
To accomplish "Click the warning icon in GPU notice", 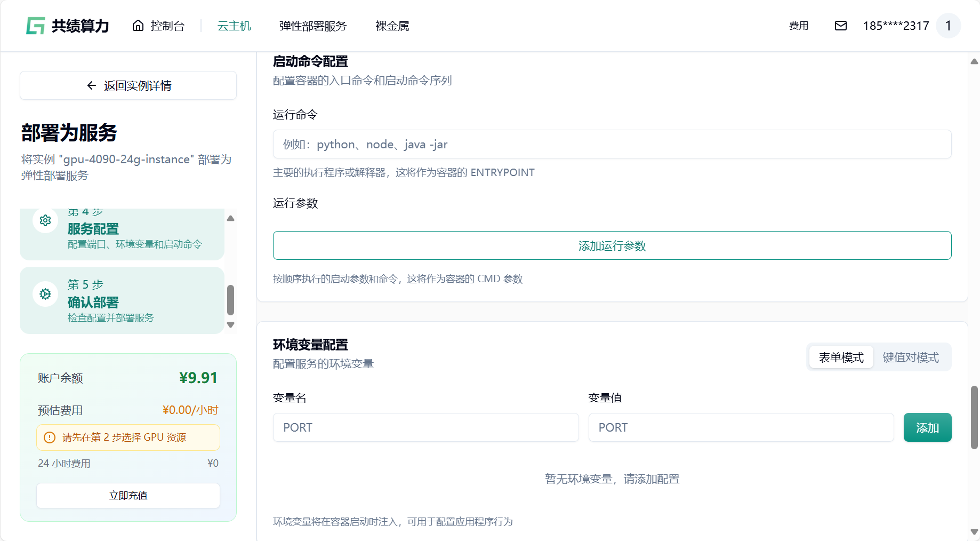I will (x=50, y=437).
